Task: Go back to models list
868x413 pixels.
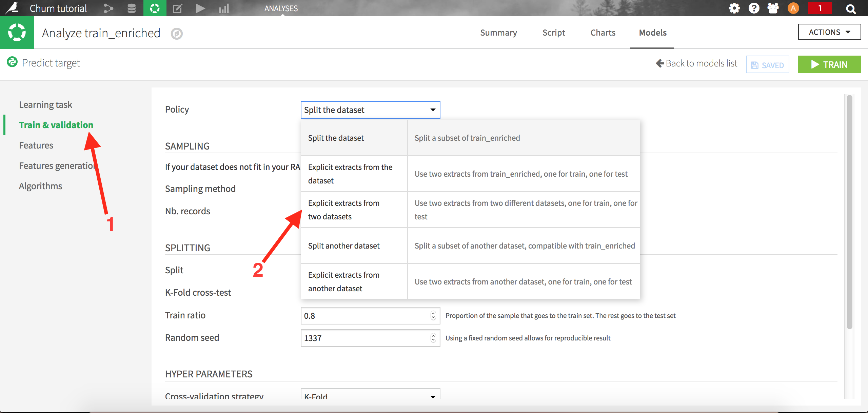Action: coord(696,63)
